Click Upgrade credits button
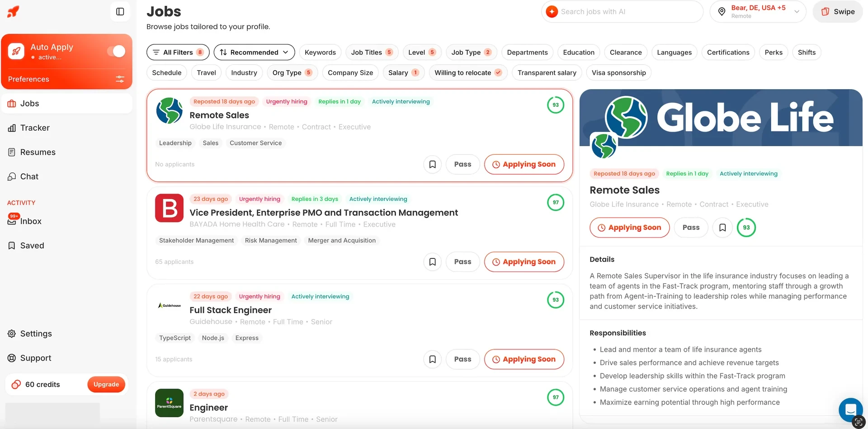This screenshot has height=429, width=868. tap(106, 385)
